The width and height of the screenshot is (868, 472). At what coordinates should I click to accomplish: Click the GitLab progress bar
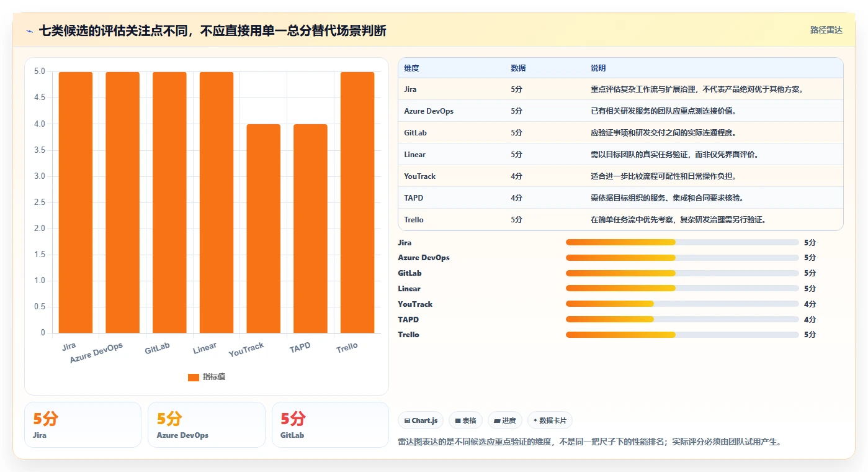click(x=682, y=273)
